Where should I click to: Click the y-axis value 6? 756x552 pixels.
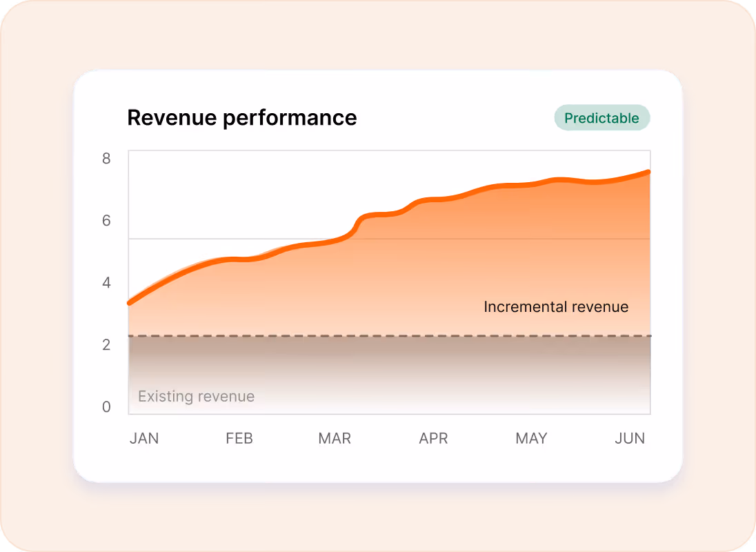pos(106,220)
